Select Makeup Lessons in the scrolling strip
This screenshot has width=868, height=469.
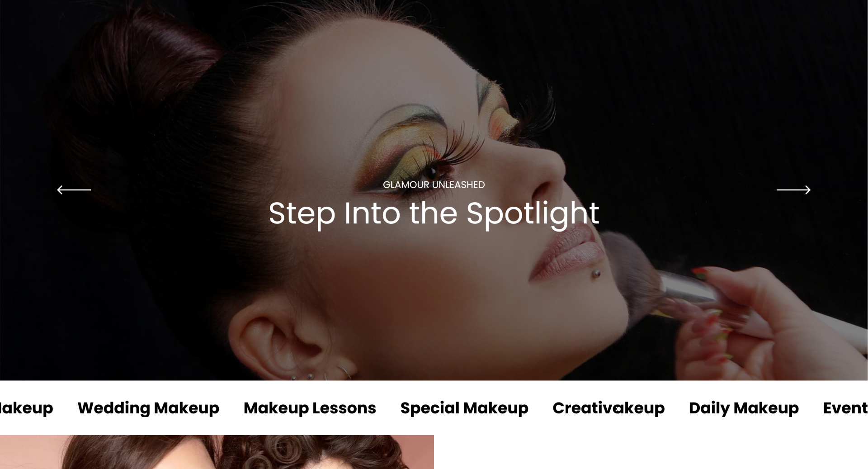click(310, 408)
